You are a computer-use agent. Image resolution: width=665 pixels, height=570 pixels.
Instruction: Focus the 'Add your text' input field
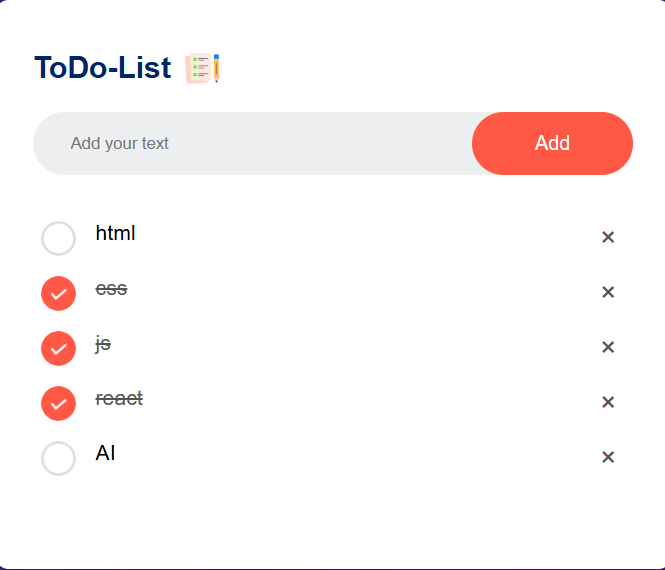[x=252, y=143]
